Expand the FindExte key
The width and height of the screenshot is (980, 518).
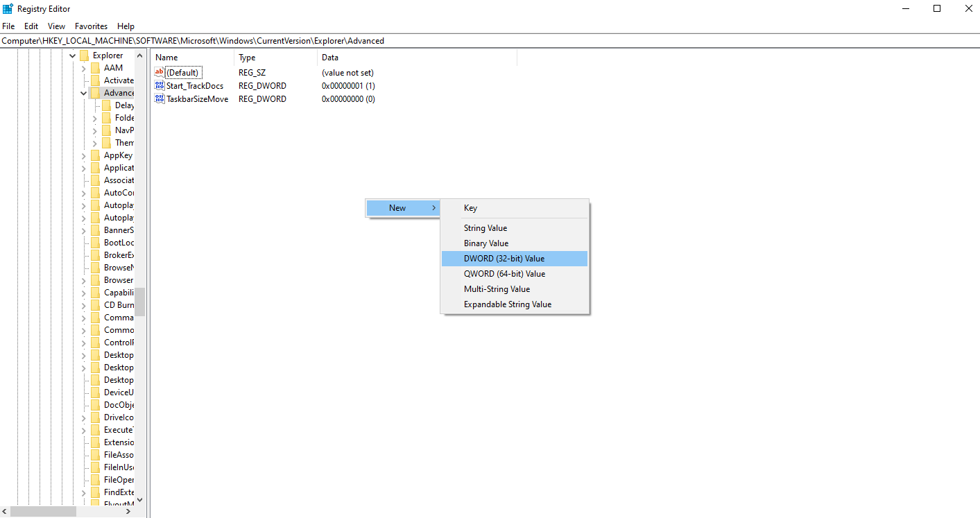click(x=84, y=492)
